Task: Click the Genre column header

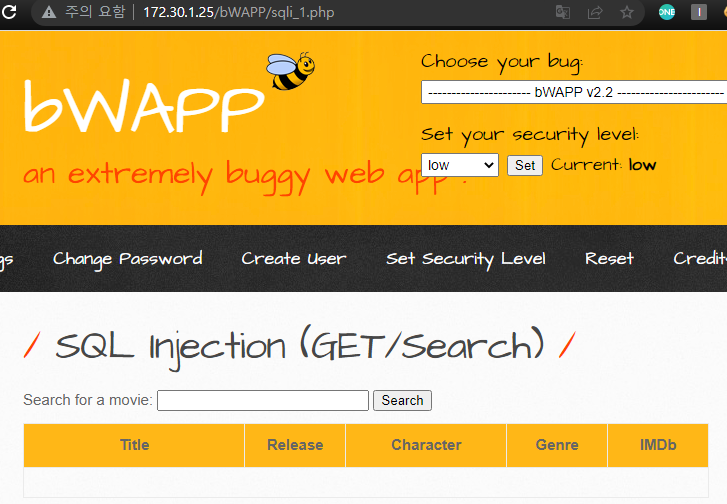Action: pos(557,445)
